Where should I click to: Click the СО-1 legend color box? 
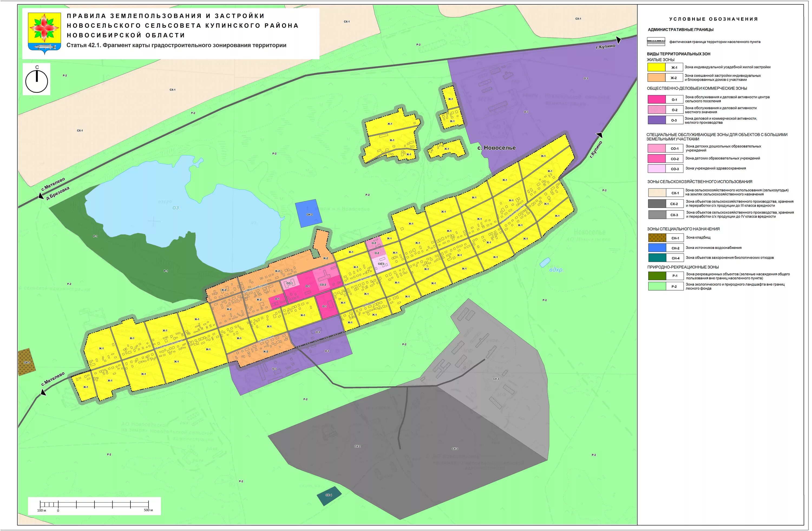pos(657,148)
